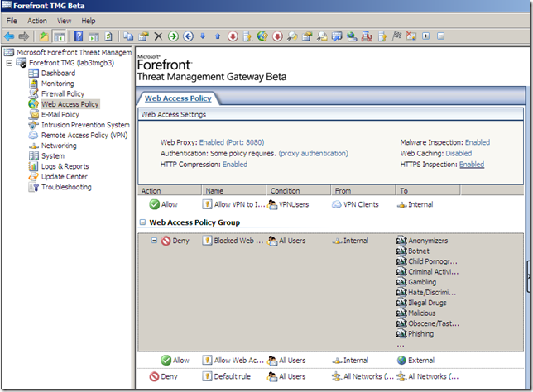Open the Help menu
This screenshot has height=392, width=533.
click(89, 21)
